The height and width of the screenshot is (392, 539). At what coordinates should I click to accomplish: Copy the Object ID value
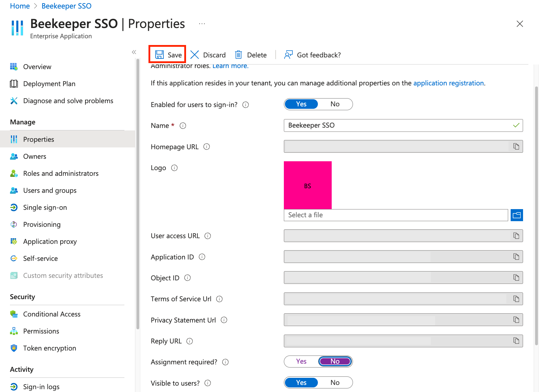point(516,278)
